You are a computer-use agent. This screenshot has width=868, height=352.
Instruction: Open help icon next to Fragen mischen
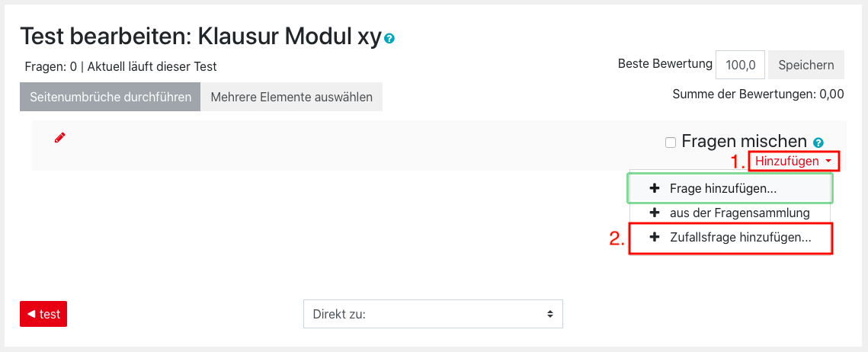tap(818, 142)
